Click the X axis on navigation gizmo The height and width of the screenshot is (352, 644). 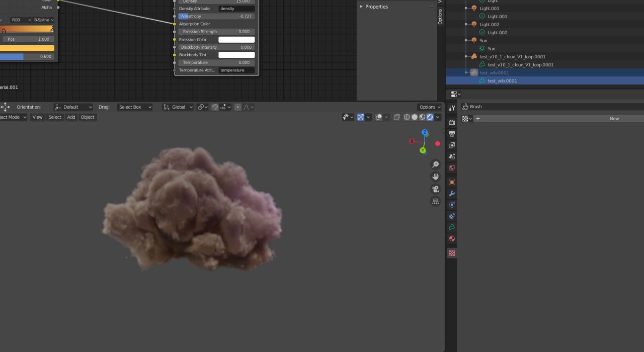(x=412, y=141)
